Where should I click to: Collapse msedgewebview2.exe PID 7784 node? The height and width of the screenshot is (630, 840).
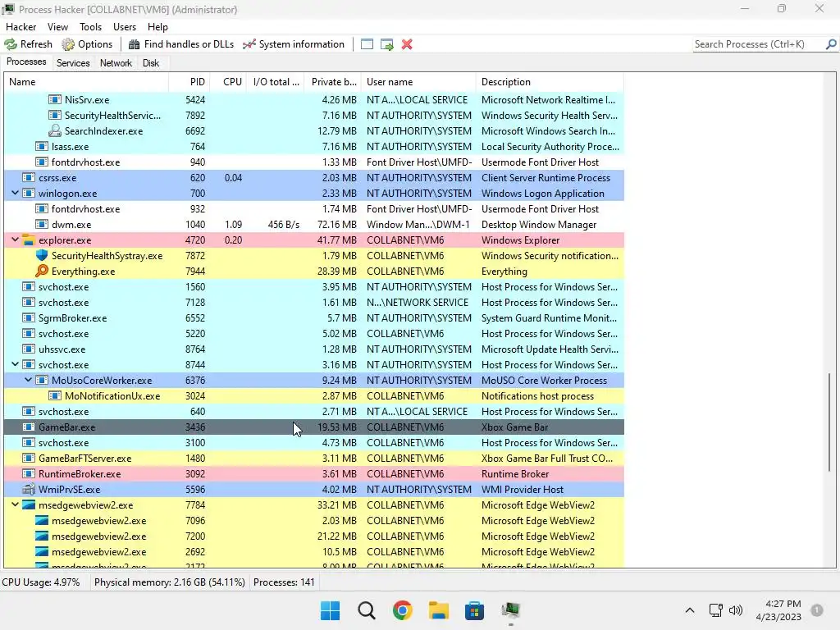(15, 505)
